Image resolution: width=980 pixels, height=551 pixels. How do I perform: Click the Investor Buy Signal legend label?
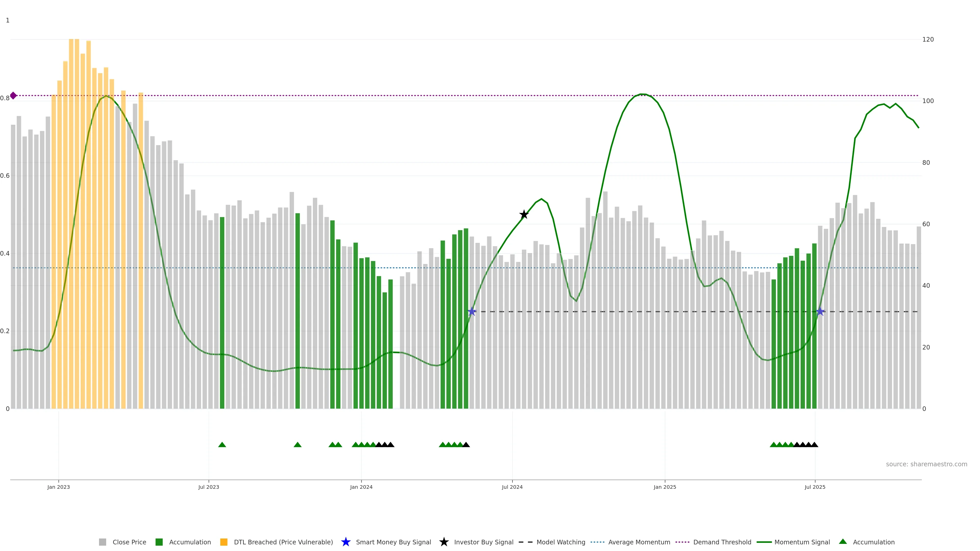[x=484, y=542]
